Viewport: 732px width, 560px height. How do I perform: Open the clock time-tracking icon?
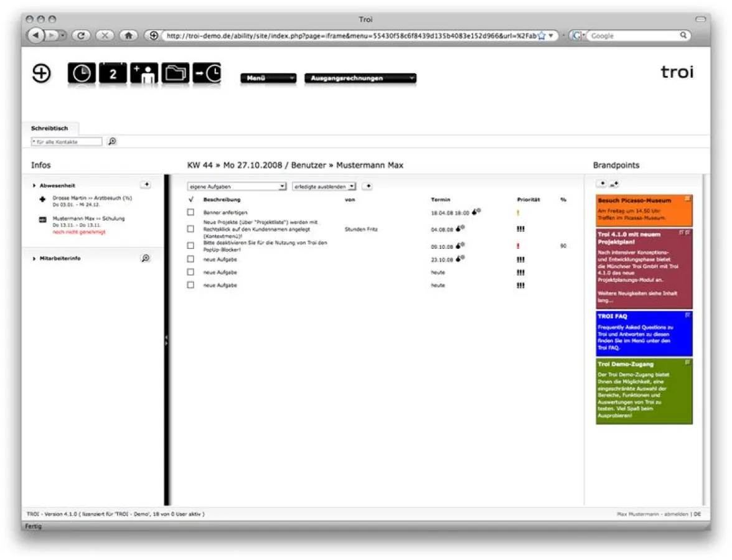click(82, 73)
